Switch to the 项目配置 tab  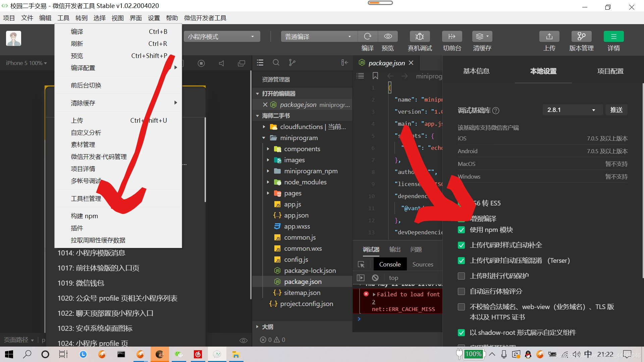click(x=610, y=71)
